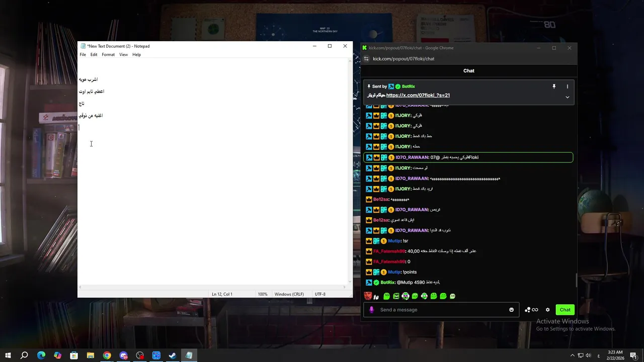Click the Ln 12, Col 1 status bar entry

click(x=222, y=294)
